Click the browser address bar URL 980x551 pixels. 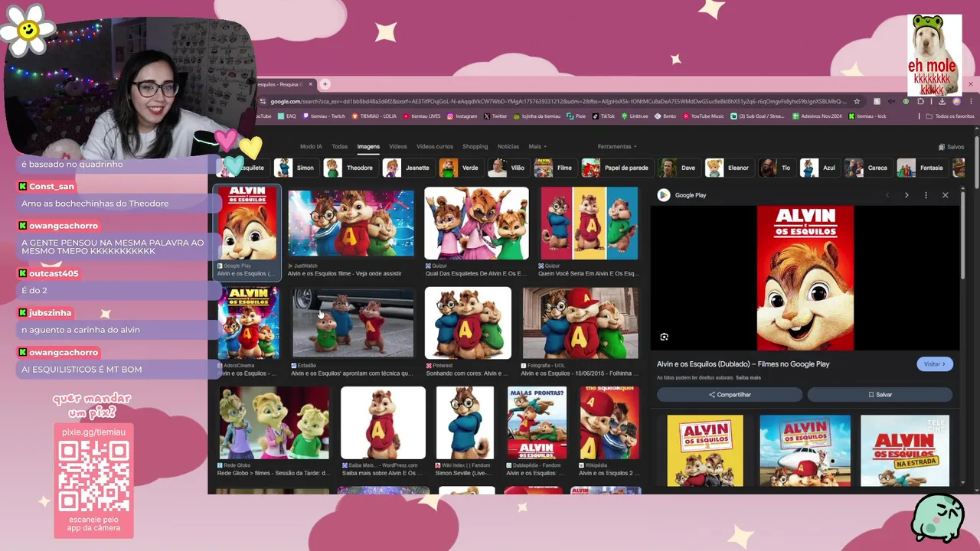[x=558, y=101]
